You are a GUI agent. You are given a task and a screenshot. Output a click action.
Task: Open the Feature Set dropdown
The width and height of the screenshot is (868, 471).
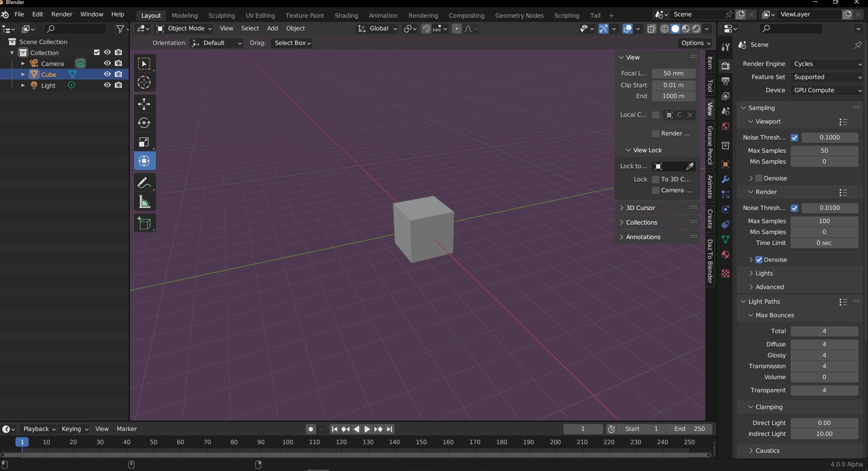pyautogui.click(x=827, y=77)
